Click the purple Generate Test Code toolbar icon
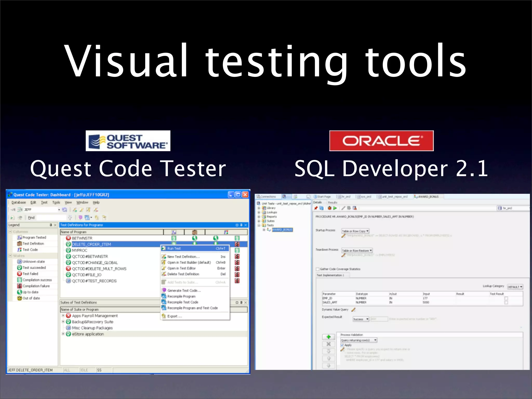This screenshot has width=532, height=399. click(80, 217)
